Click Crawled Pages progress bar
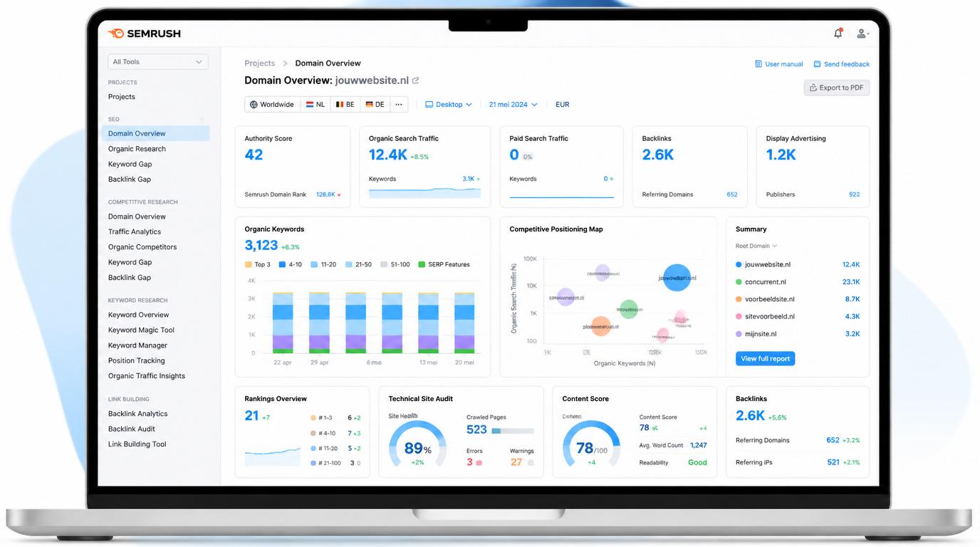Screen dimensions: 980x547 [513, 431]
